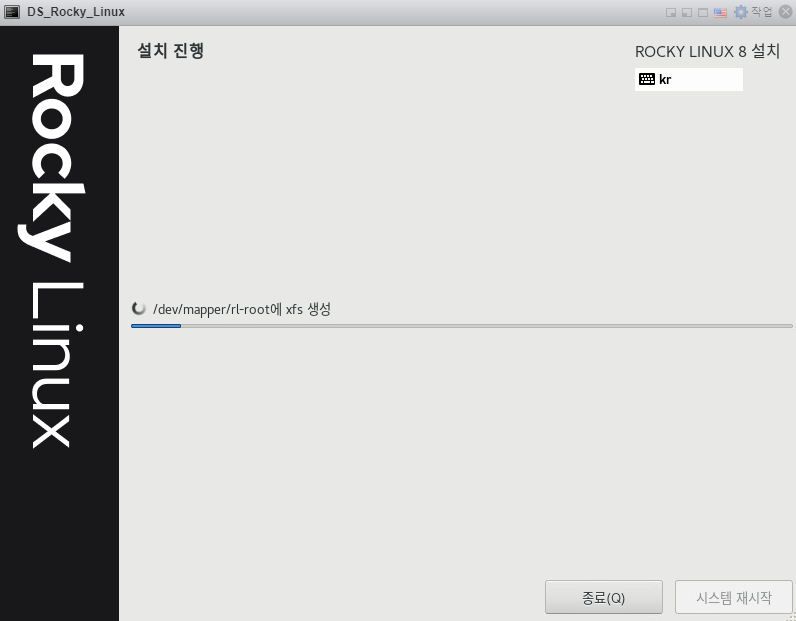796x621 pixels.
Task: Open the 작업 actions gear menu
Action: pos(753,12)
